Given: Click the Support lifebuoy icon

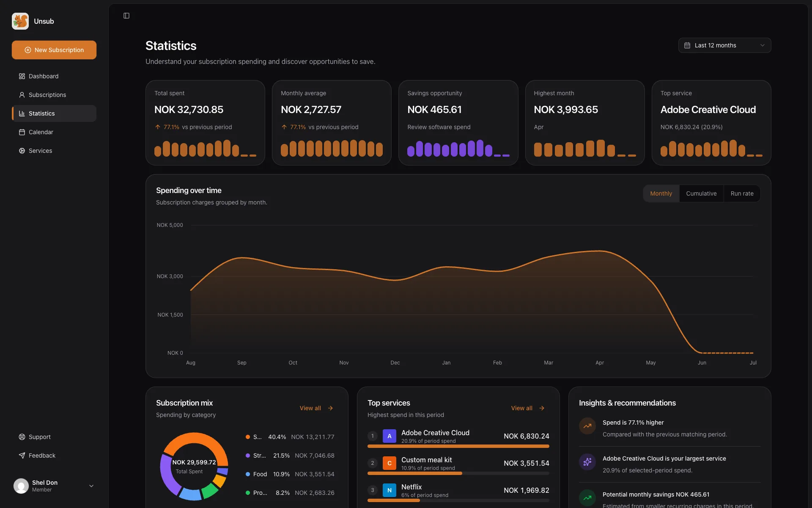Looking at the screenshot, I should (x=22, y=437).
